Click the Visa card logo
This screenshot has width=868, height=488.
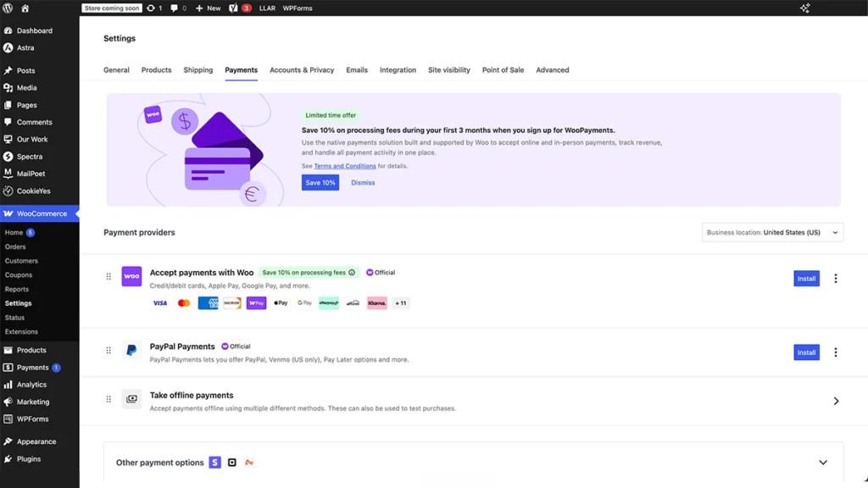tap(160, 302)
